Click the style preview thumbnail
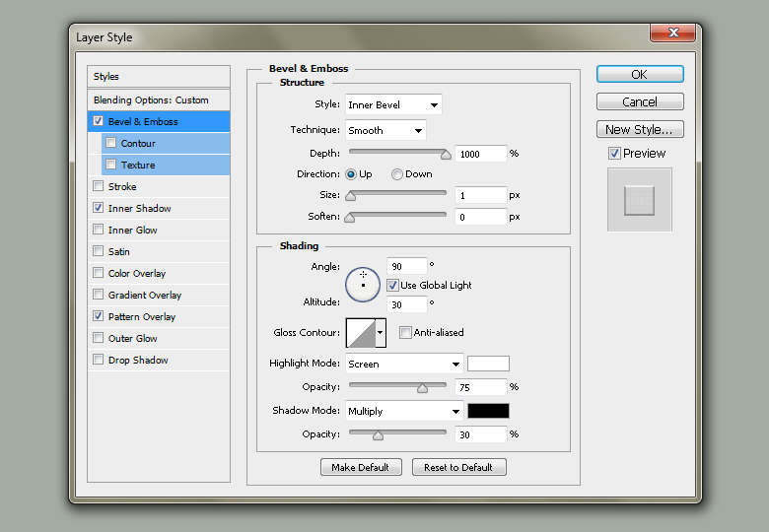 coord(639,200)
